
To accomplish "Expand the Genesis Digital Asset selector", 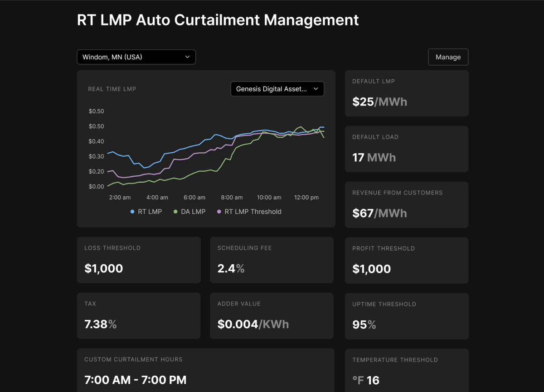I will pyautogui.click(x=277, y=89).
